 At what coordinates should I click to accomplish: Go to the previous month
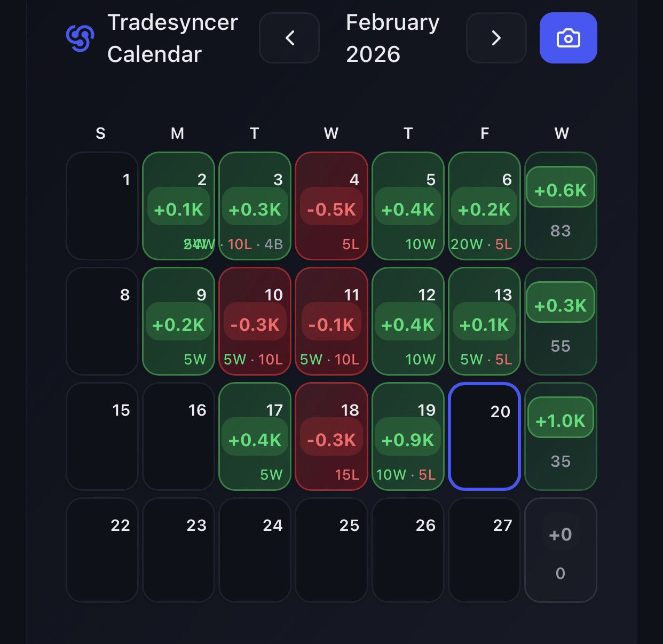coord(289,38)
